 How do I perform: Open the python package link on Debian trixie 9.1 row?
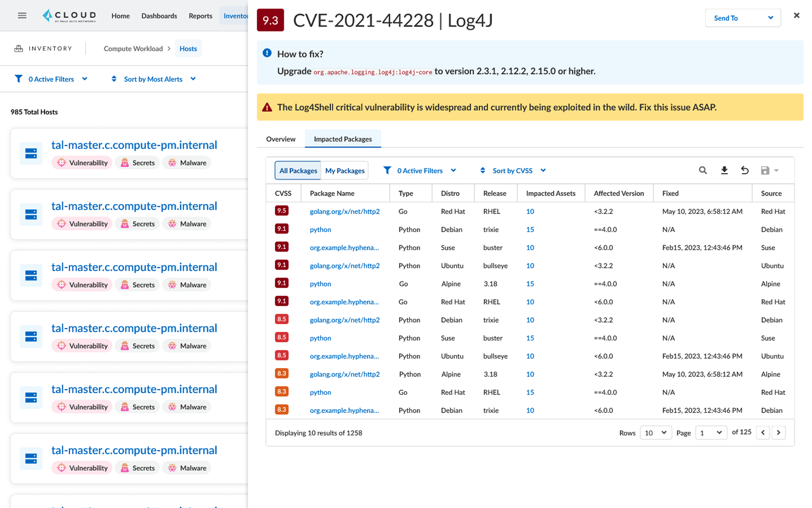point(320,230)
